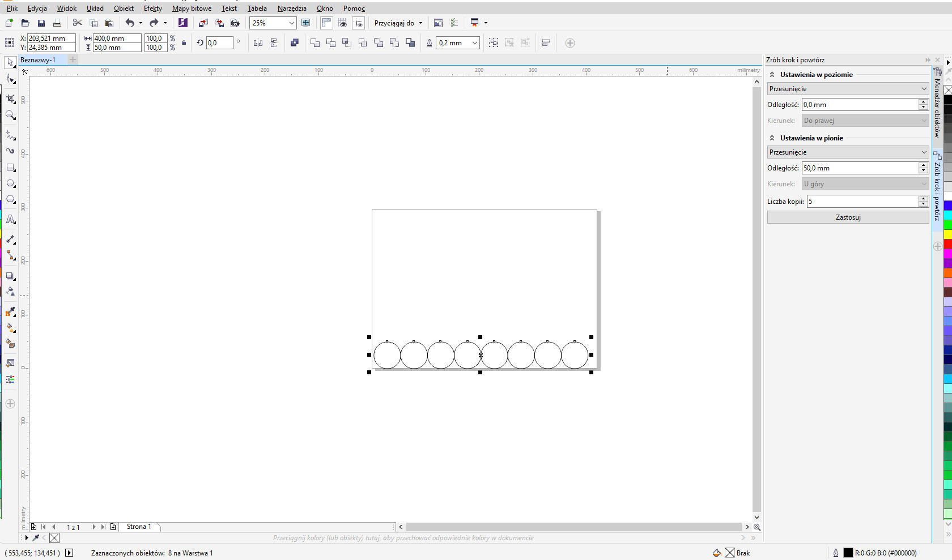
Task: Click the Liczba kopii input field
Action: point(862,202)
